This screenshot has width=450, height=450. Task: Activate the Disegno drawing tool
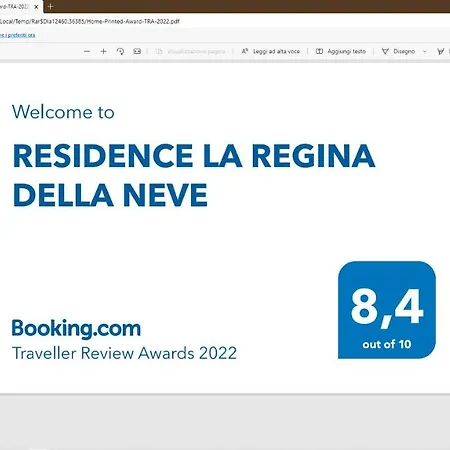click(398, 51)
